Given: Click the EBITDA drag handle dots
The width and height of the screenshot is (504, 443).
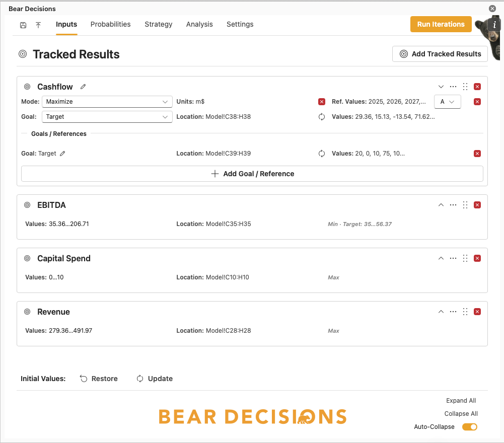Looking at the screenshot, I should [x=465, y=205].
